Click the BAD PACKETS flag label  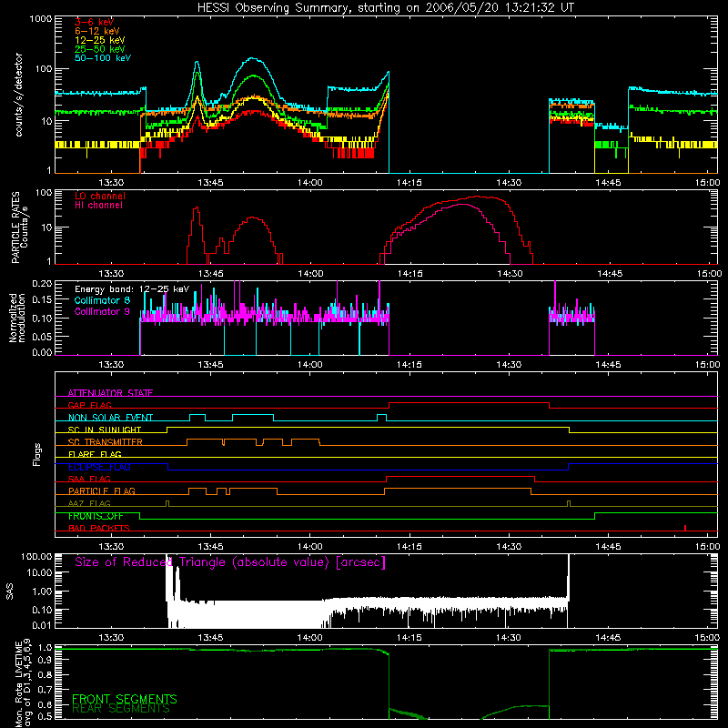point(99,528)
